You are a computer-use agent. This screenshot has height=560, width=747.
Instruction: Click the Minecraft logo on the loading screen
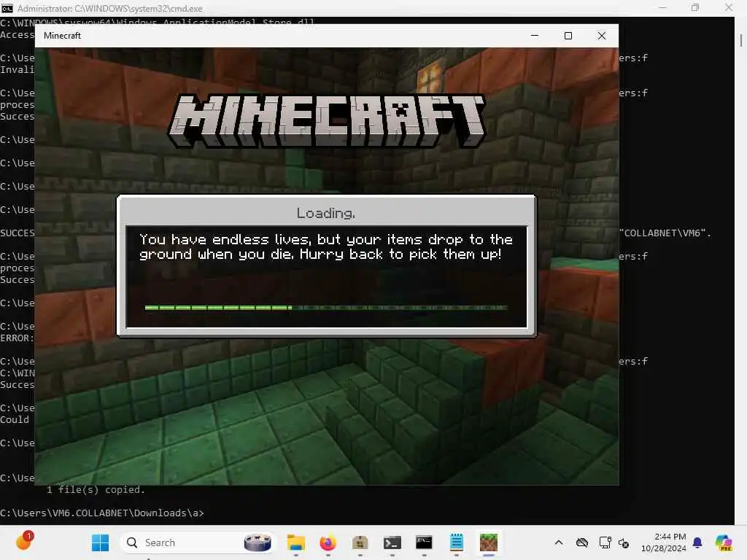click(x=327, y=120)
